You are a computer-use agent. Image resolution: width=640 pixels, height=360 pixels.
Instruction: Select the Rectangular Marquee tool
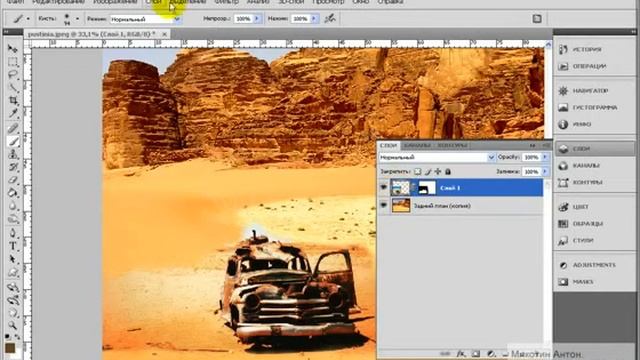point(13,62)
